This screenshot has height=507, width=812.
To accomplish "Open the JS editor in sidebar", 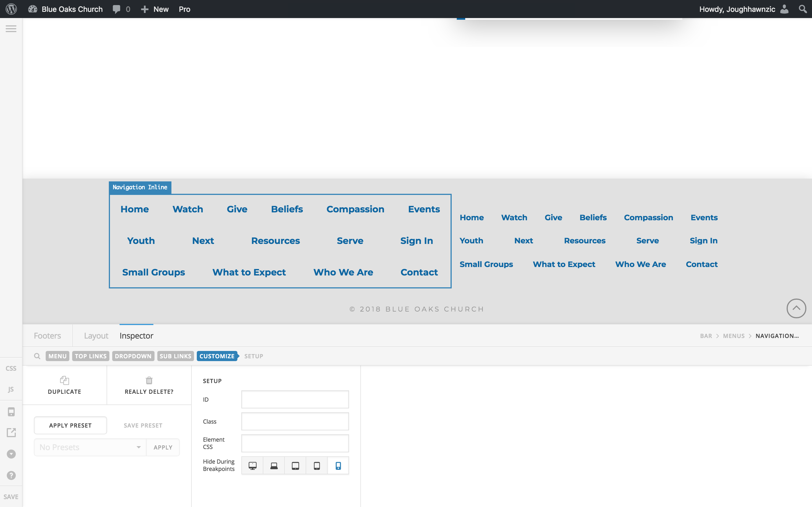I will [11, 389].
